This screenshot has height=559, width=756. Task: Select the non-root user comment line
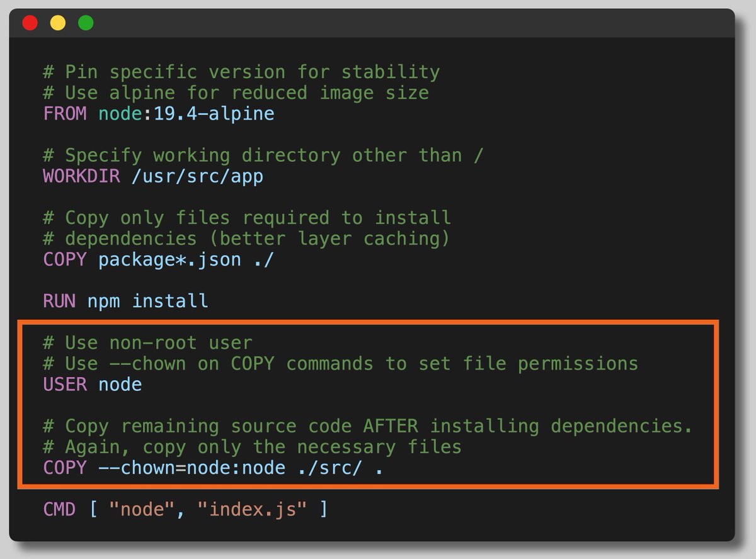(x=148, y=342)
